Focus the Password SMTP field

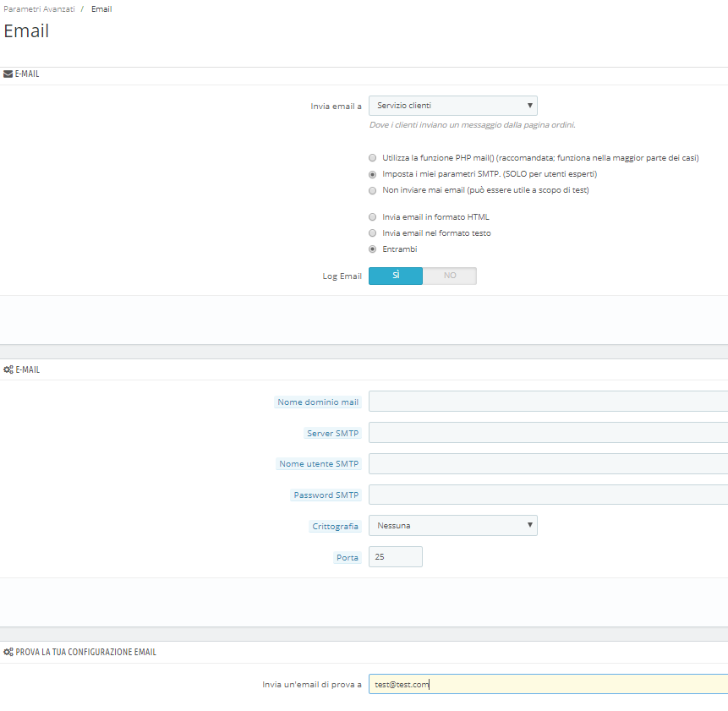click(548, 495)
